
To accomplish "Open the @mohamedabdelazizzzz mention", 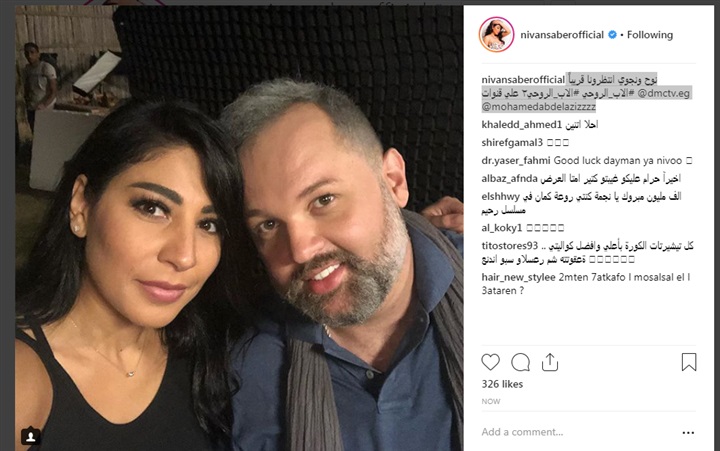I will point(538,107).
